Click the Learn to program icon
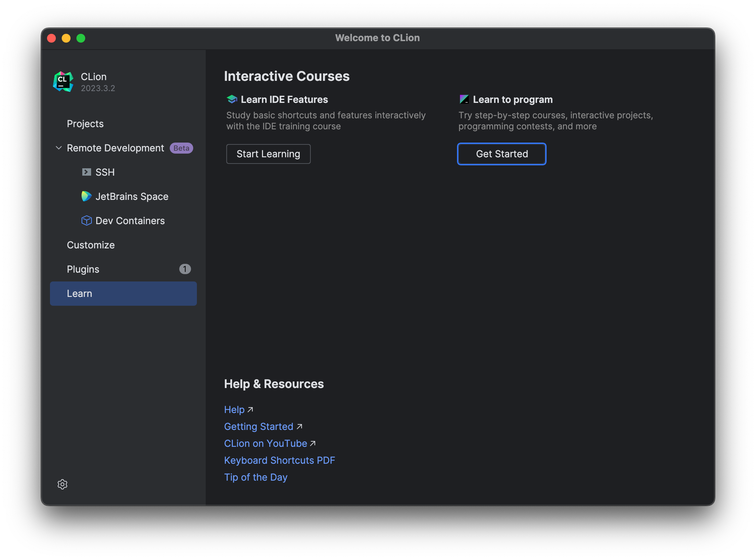 point(464,99)
